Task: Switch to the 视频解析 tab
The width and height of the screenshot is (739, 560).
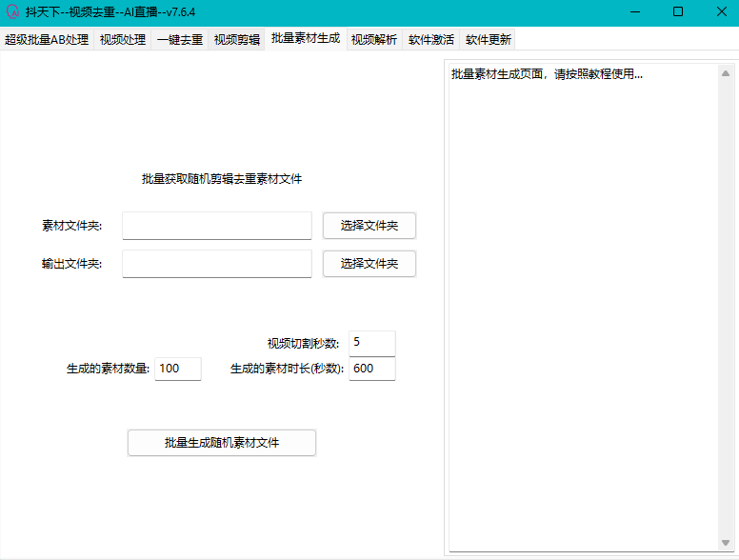Action: [374, 40]
